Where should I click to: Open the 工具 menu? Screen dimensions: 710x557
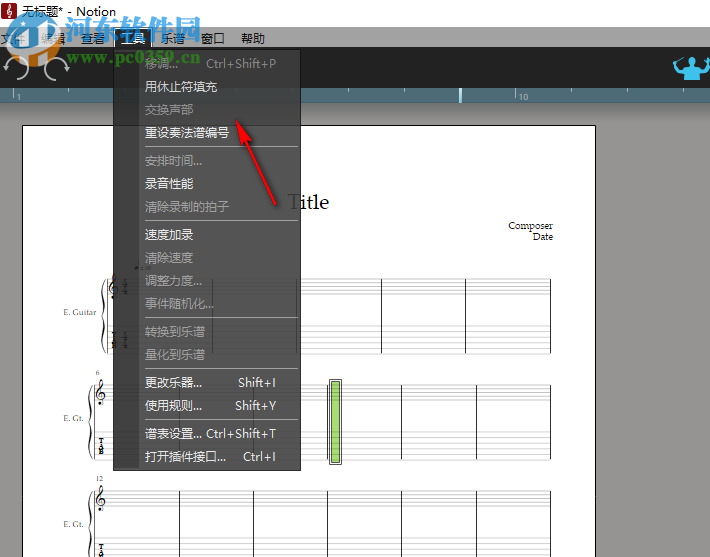point(133,38)
